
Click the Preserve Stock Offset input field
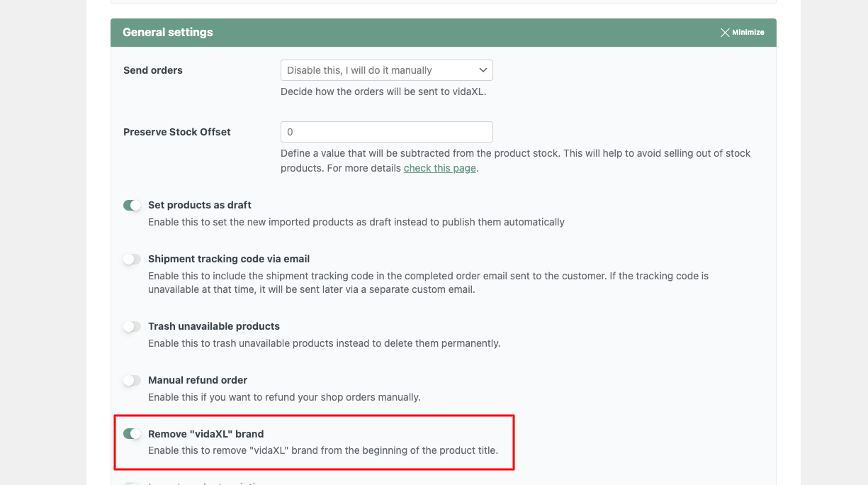pos(387,132)
